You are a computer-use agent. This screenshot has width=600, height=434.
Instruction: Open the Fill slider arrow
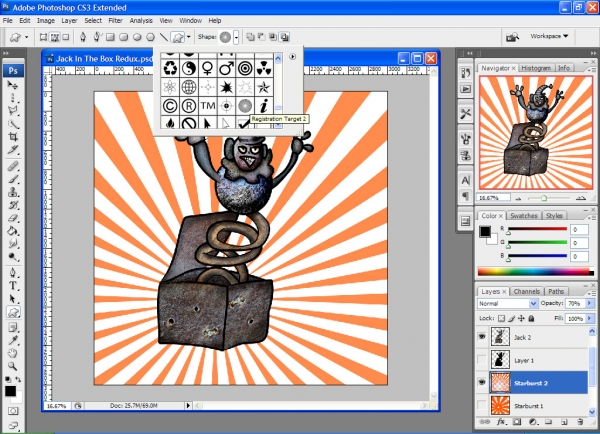coord(590,318)
